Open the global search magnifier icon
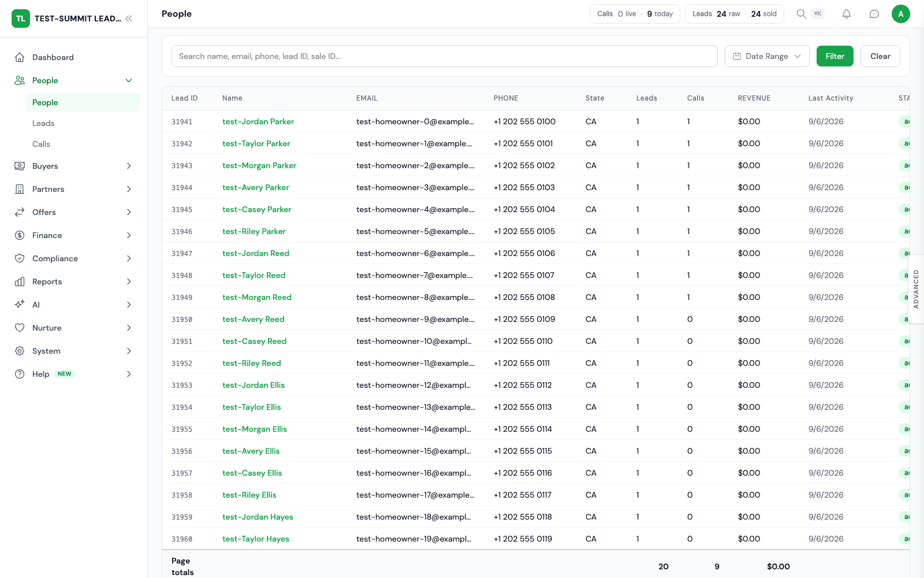The image size is (924, 578). pos(801,14)
